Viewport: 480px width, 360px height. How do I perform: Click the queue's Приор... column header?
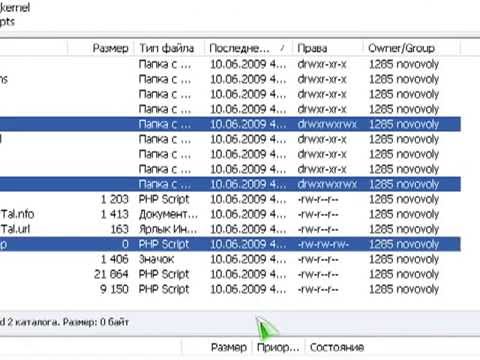(x=278, y=347)
